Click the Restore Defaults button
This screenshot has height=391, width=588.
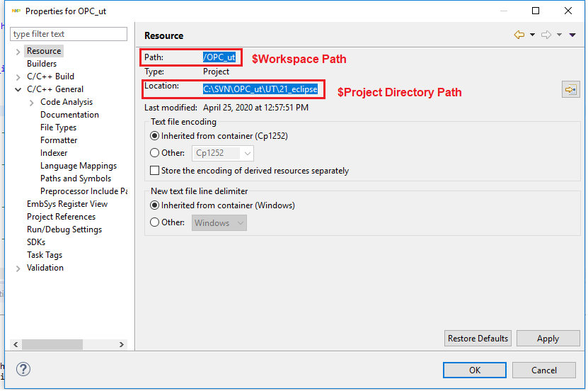(478, 339)
